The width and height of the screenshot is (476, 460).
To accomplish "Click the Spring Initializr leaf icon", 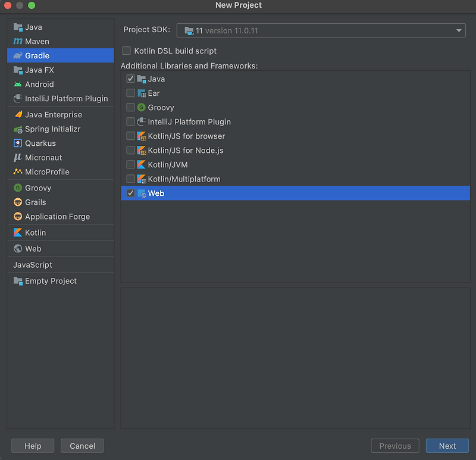I will click(18, 129).
